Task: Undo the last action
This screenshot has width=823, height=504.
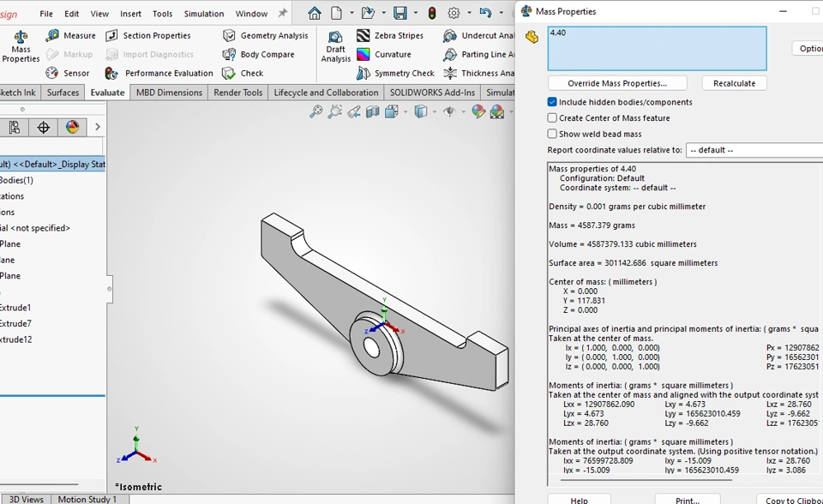Action: tap(485, 13)
